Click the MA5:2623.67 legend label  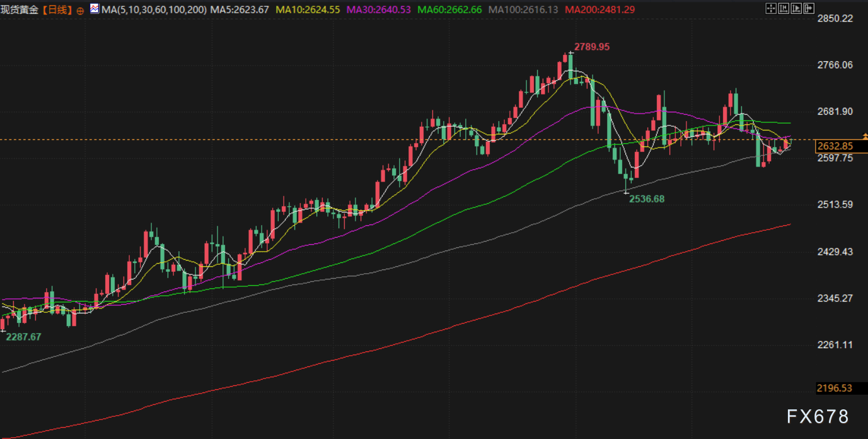(240, 10)
